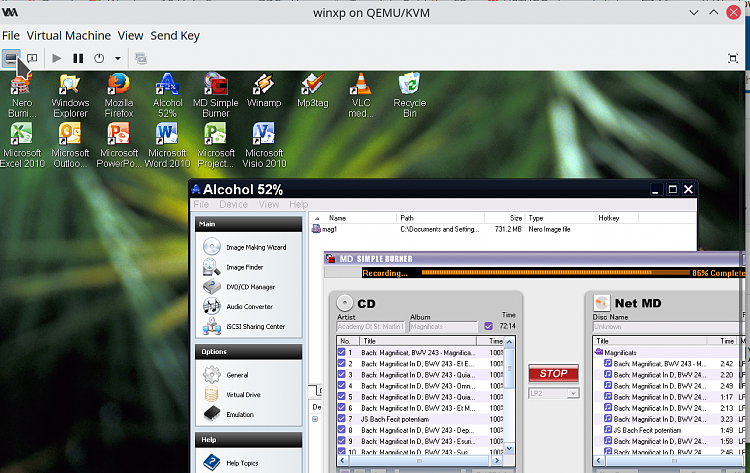The width and height of the screenshot is (750, 473).
Task: Open General options in Alcohol
Action: (x=226, y=375)
